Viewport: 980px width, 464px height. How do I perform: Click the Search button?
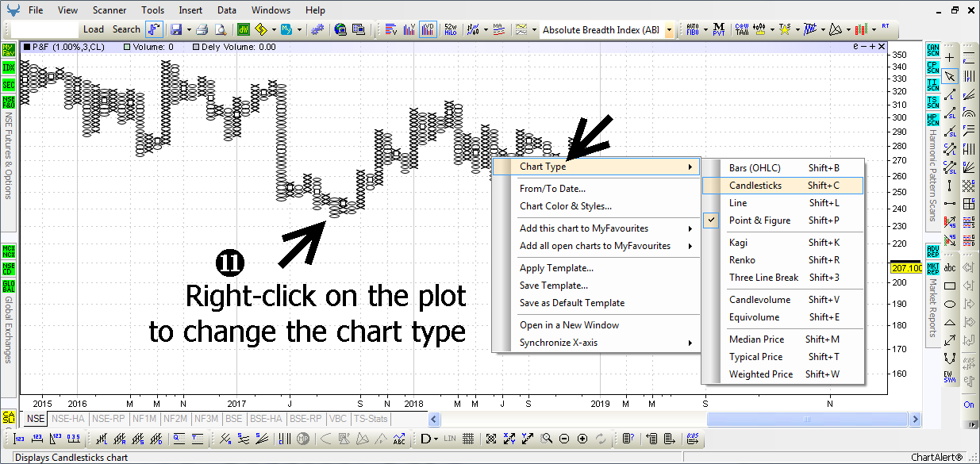pos(126,29)
